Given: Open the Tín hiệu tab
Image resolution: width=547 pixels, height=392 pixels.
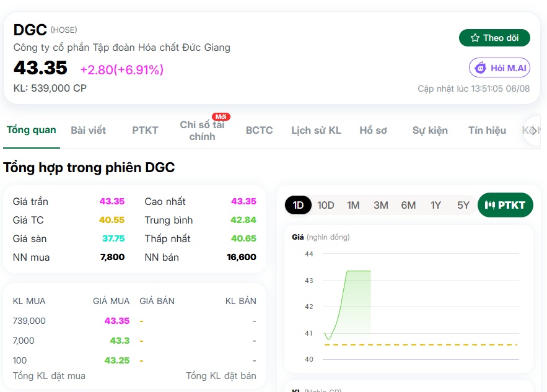Looking at the screenshot, I should pyautogui.click(x=487, y=131).
